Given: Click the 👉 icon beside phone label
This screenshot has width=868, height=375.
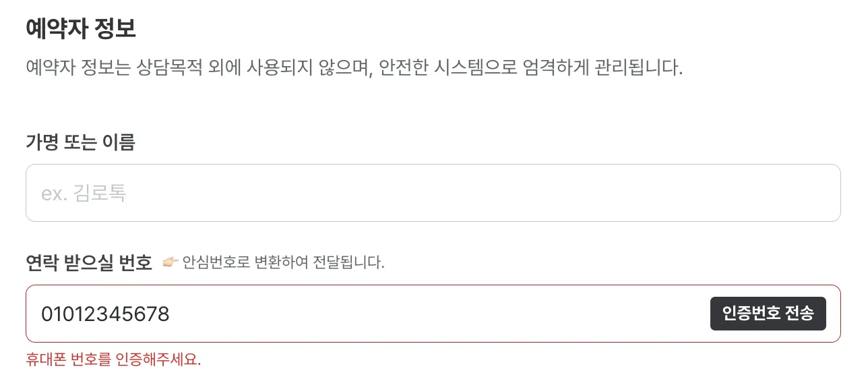Looking at the screenshot, I should point(170,262).
